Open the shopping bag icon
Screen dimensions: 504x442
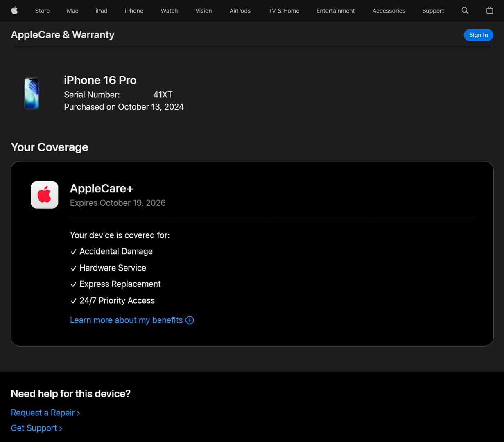point(489,11)
